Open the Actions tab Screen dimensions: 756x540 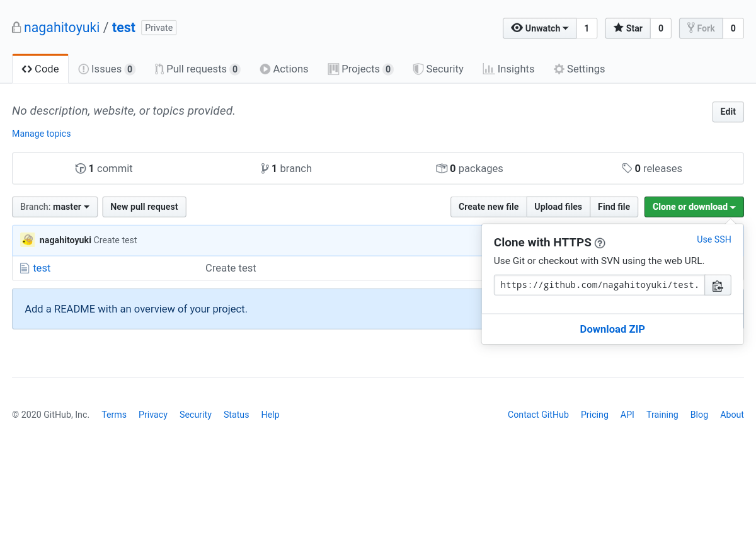click(x=284, y=69)
